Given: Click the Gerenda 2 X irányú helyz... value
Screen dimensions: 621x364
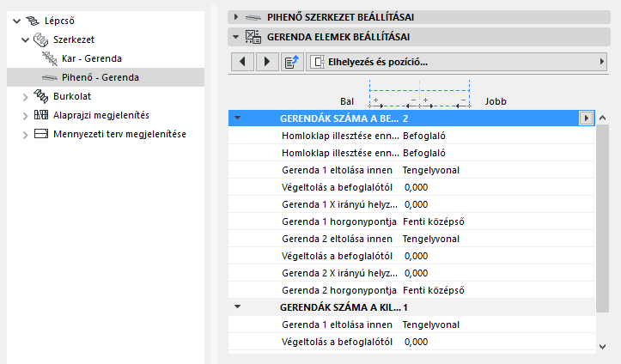Looking at the screenshot, I should click(416, 273).
